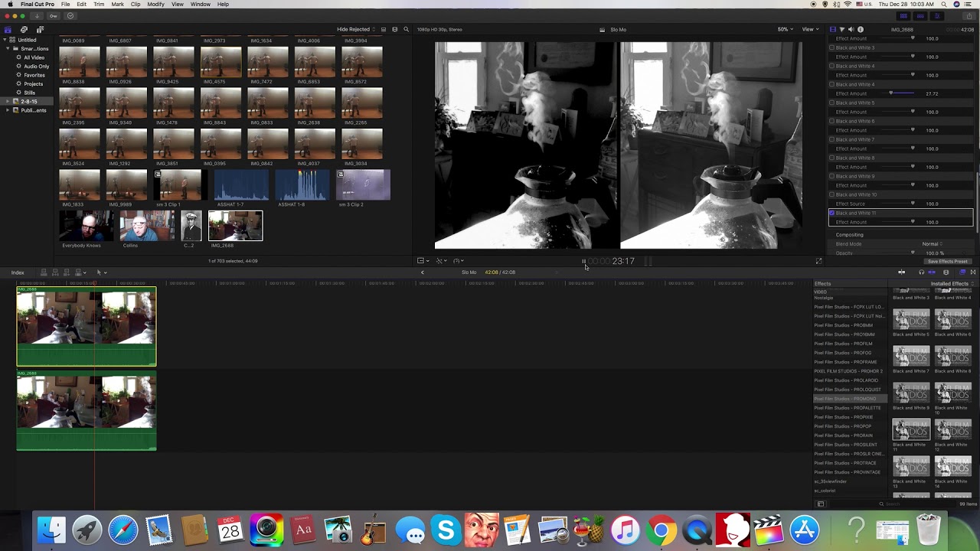Open Finder from the Dock
The image size is (980, 551).
coord(52,530)
